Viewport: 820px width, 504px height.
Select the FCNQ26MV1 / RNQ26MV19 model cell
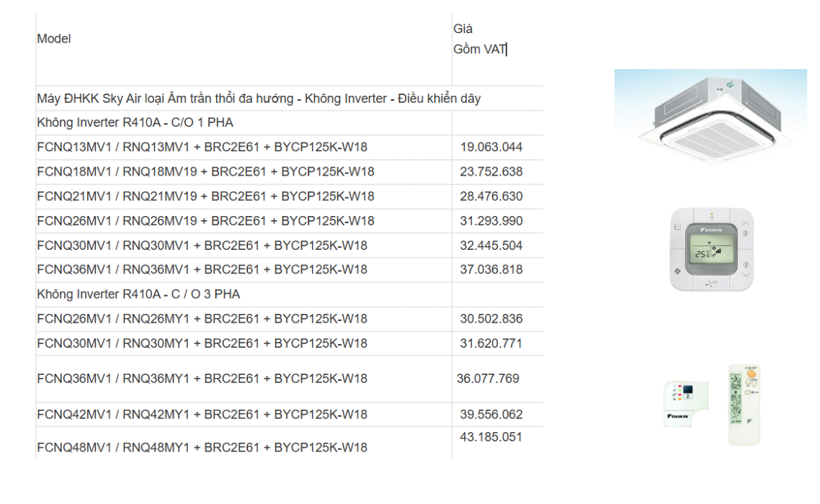[205, 221]
